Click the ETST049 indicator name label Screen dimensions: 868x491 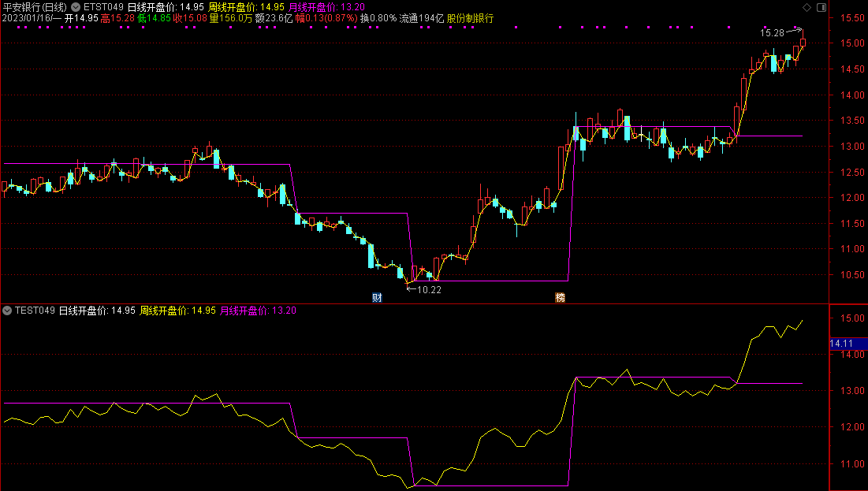[103, 7]
